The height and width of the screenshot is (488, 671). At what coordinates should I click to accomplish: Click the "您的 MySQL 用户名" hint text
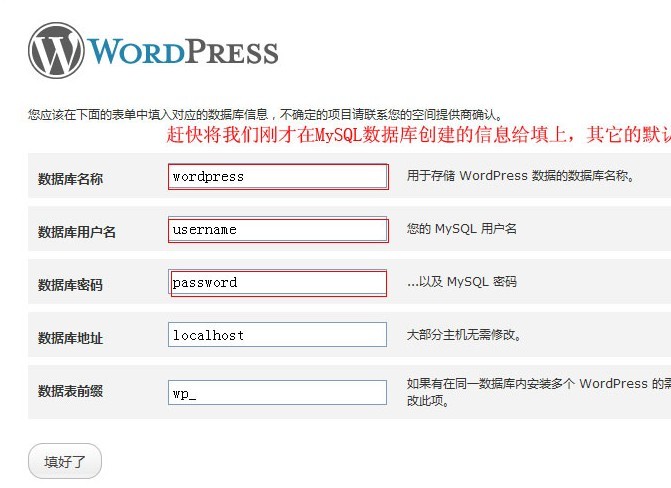462,229
